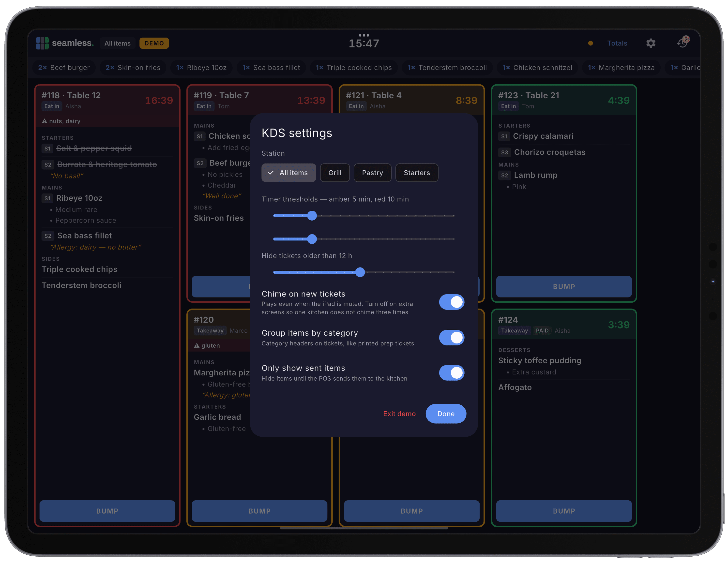Tap the 1× Tenderstem broccoli summary chip
This screenshot has height=563, width=728.
click(447, 68)
